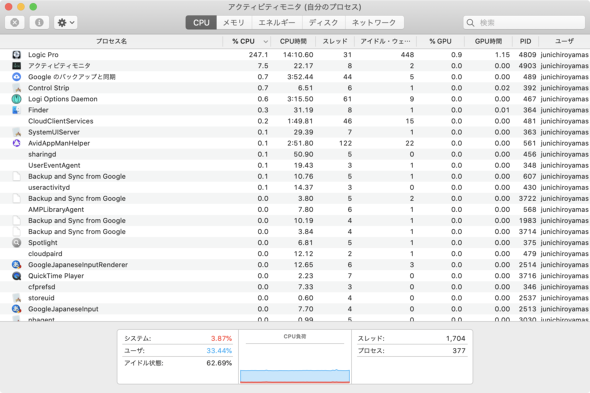Switch to the メモリ tab
The height and width of the screenshot is (393, 590).
[234, 23]
